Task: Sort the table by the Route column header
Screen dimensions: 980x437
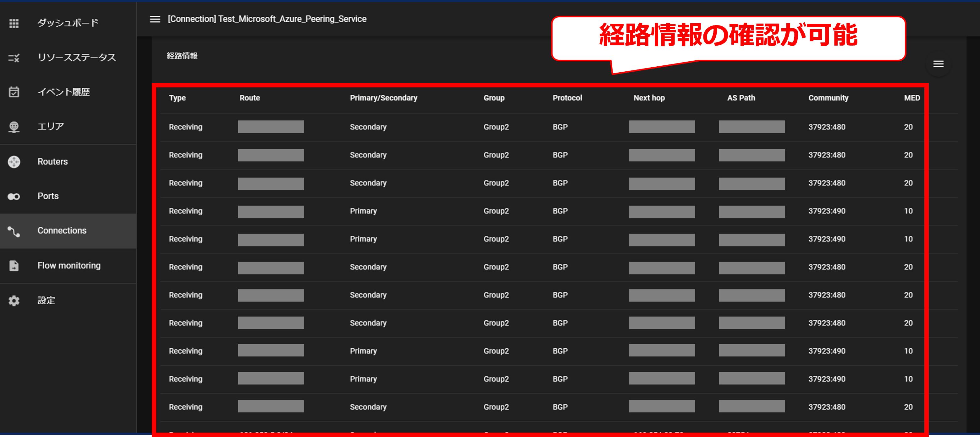Action: pyautogui.click(x=250, y=98)
